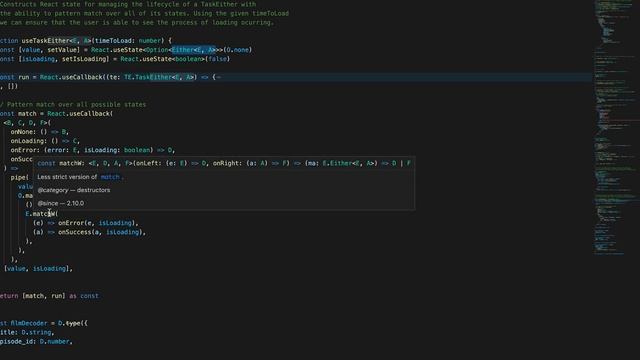Click the 'Pattern match over all possible states' comment
This screenshot has width=640, height=360.
click(73, 104)
